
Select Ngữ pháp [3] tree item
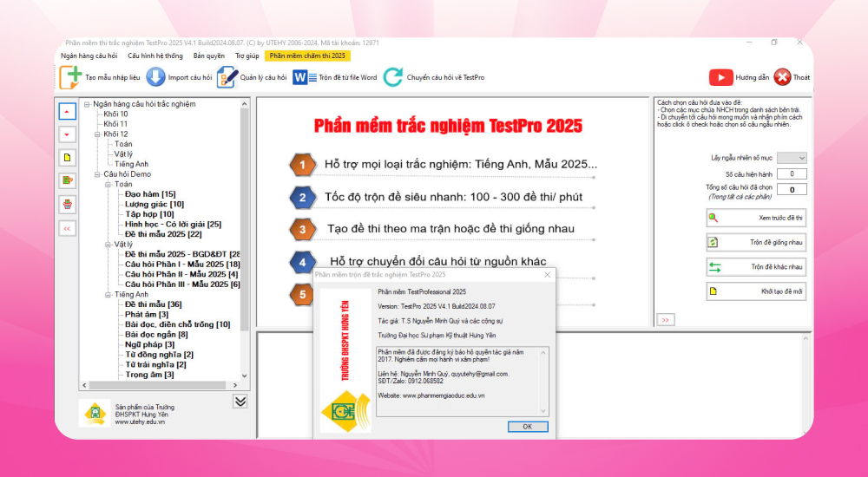pos(149,344)
